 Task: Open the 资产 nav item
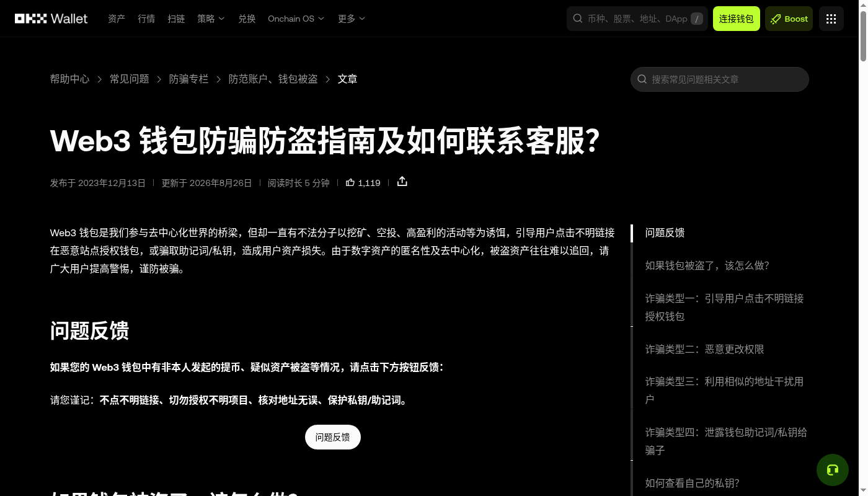pos(117,19)
